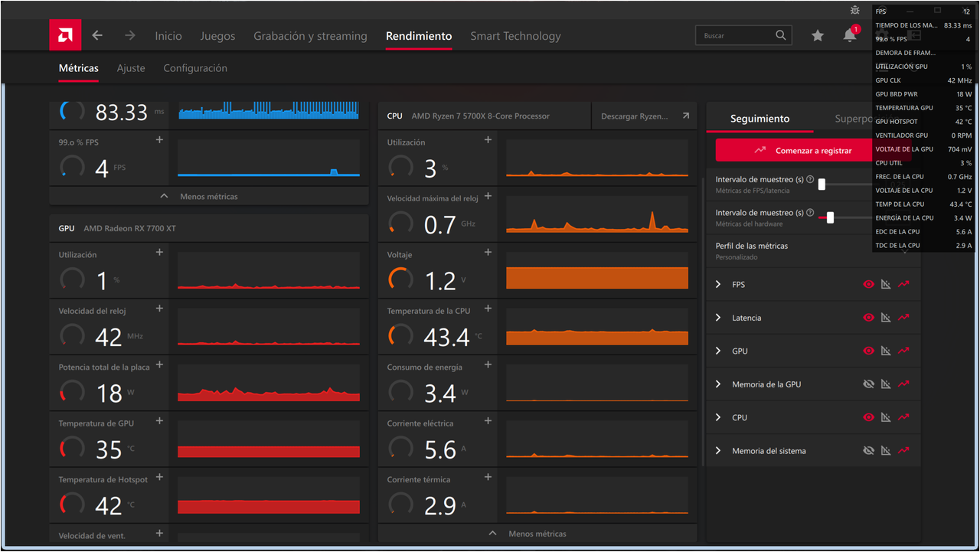This screenshot has width=980, height=552.
Task: Click plus icon on Velocidad máxima del reloj
Action: tap(488, 197)
